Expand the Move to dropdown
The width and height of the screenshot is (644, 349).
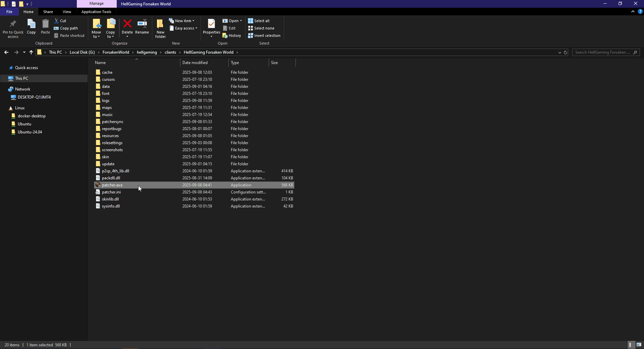pyautogui.click(x=96, y=37)
